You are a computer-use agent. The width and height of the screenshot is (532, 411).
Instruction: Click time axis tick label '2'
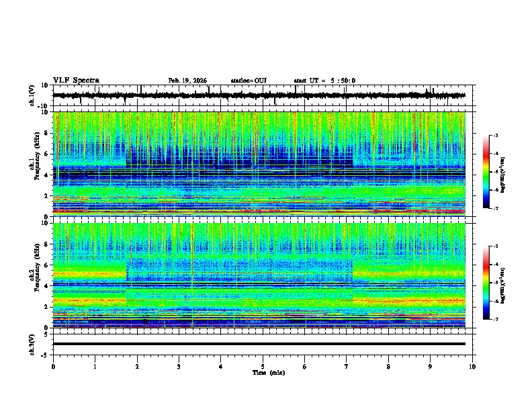[x=137, y=367]
